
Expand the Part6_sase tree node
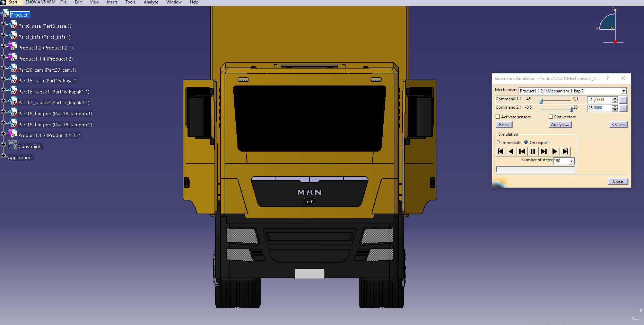(x=3, y=24)
